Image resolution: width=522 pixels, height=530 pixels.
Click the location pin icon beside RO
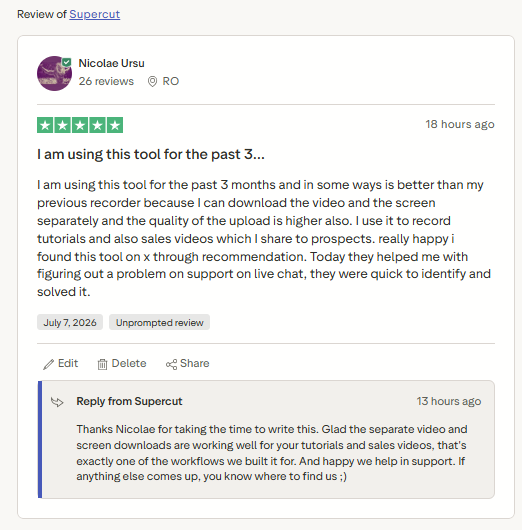(152, 81)
